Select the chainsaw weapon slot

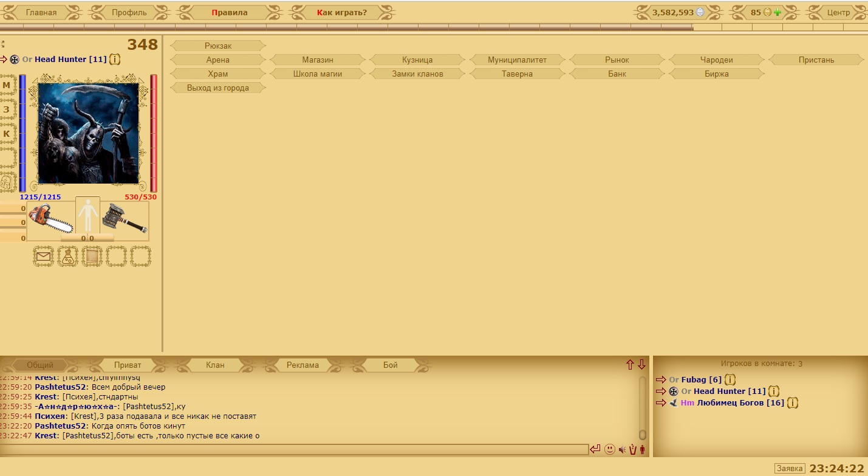[51, 219]
